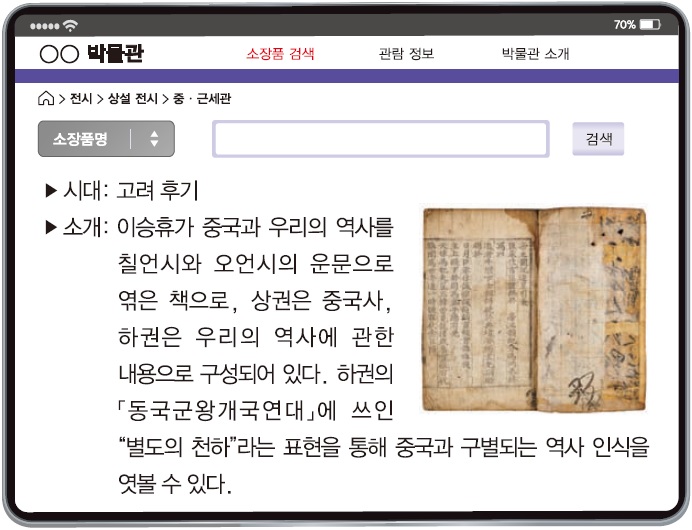Open the 소장품명 dropdown
The height and width of the screenshot is (530, 692).
pyautogui.click(x=106, y=139)
